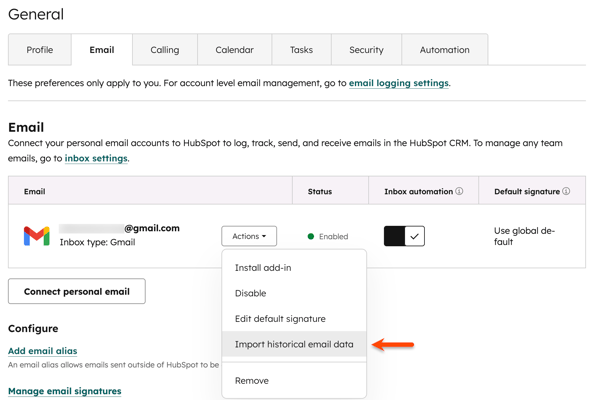Viewport: 600px width, 400px height.
Task: Click Use global default text
Action: click(524, 236)
